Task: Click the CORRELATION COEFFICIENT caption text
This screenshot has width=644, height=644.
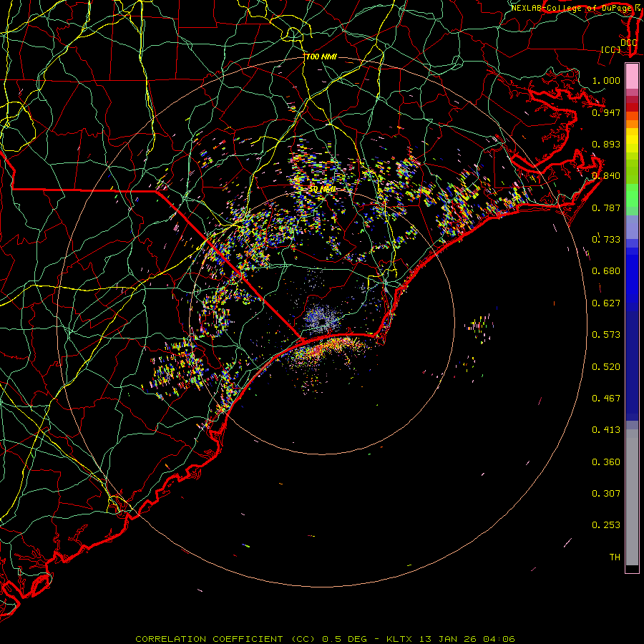Action: pos(209,639)
